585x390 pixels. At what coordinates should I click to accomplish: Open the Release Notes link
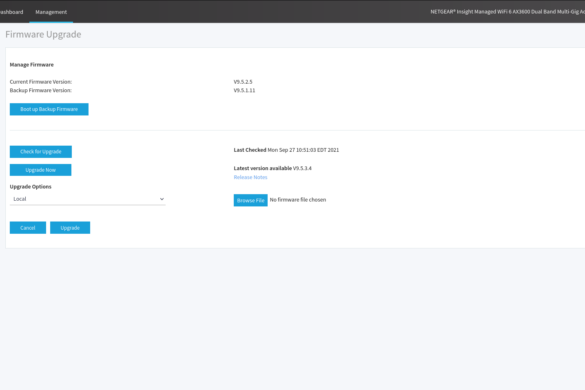(x=250, y=177)
